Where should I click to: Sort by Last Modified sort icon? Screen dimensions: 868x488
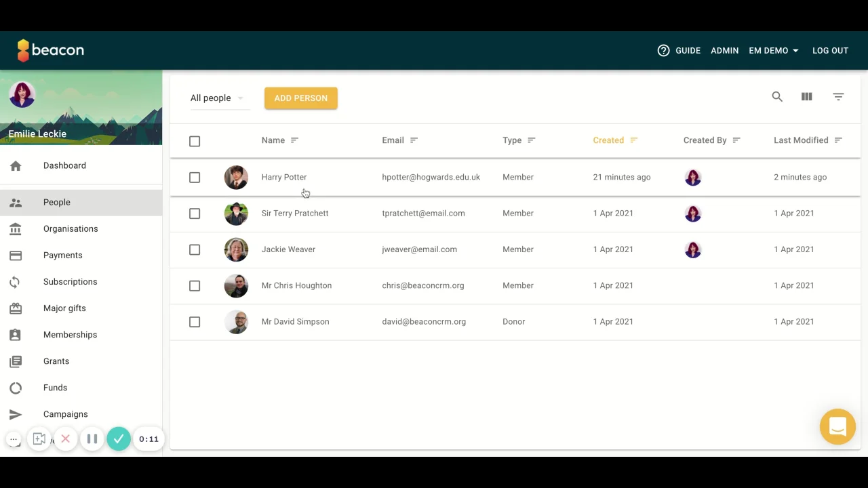point(838,140)
